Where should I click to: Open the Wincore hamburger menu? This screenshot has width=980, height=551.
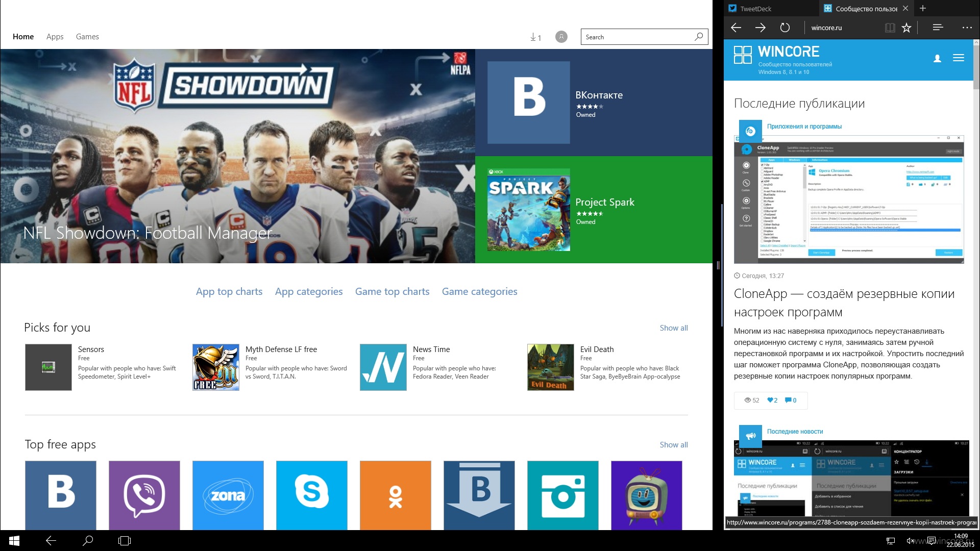point(959,58)
